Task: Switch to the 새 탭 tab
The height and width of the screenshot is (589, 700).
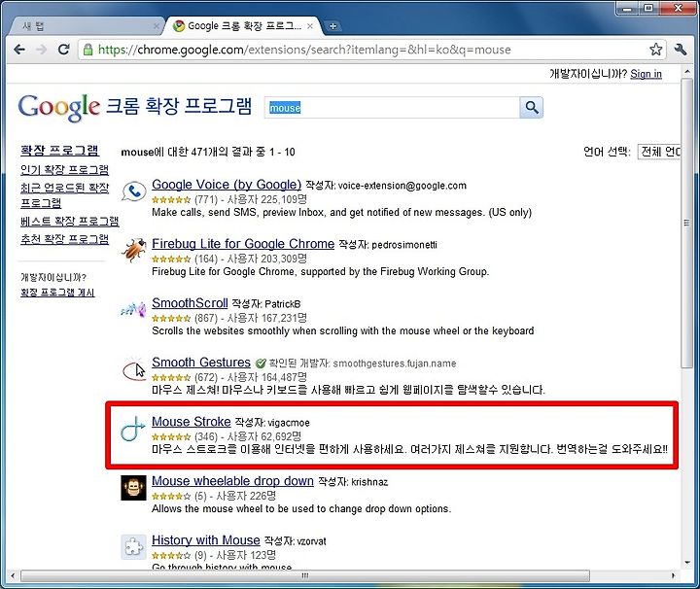Action: [85, 27]
